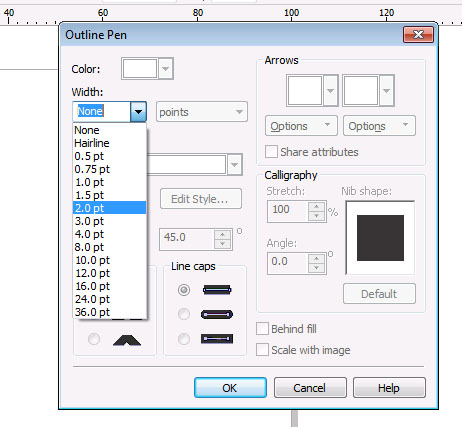The height and width of the screenshot is (427, 462).
Task: Increase the miter limit with up arrow
Action: (223, 235)
